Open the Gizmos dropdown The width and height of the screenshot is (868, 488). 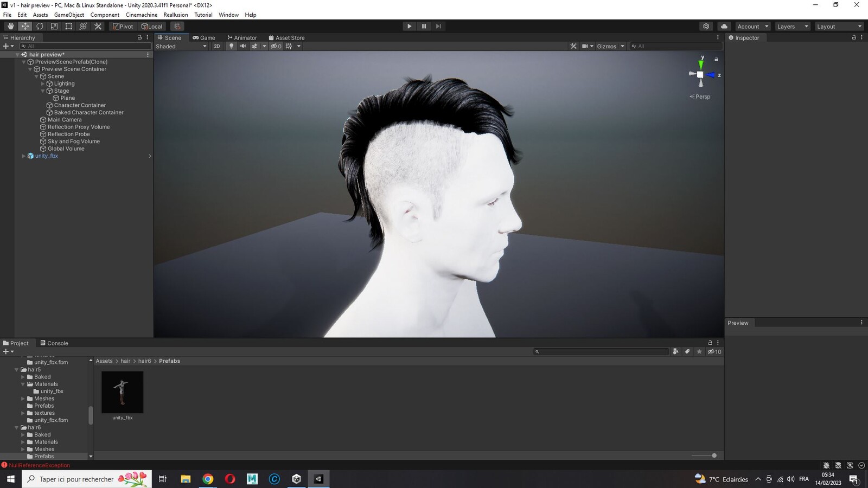pyautogui.click(x=610, y=46)
